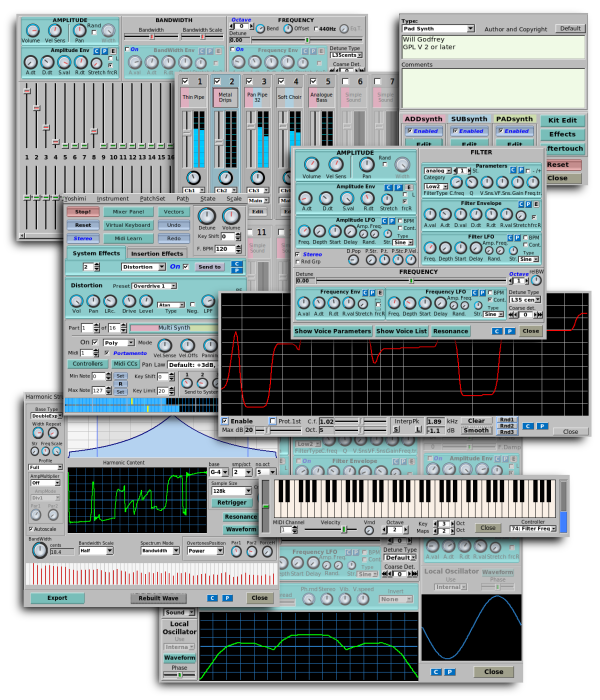The width and height of the screenshot is (600, 700).
Task: Switch to the System Effects tab
Action: [96, 253]
